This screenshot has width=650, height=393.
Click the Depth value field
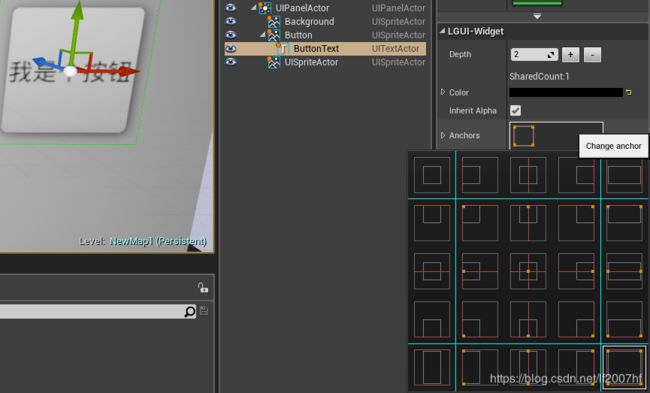(x=534, y=55)
